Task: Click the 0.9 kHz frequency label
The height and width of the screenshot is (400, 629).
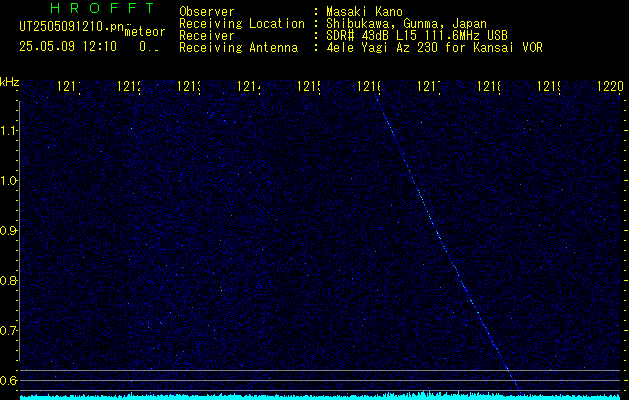Action: 9,231
